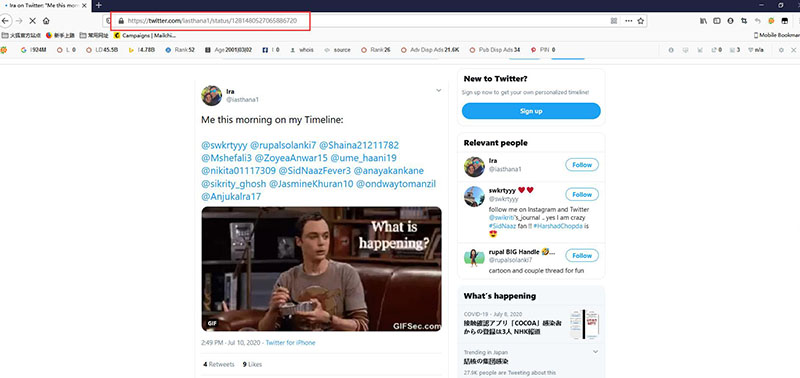Open the page source link in SEO bar
The height and width of the screenshot is (378, 800).
(337, 50)
